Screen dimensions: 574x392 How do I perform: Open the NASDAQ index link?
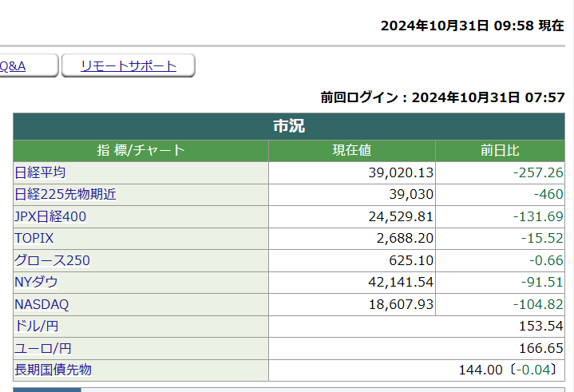point(42,304)
